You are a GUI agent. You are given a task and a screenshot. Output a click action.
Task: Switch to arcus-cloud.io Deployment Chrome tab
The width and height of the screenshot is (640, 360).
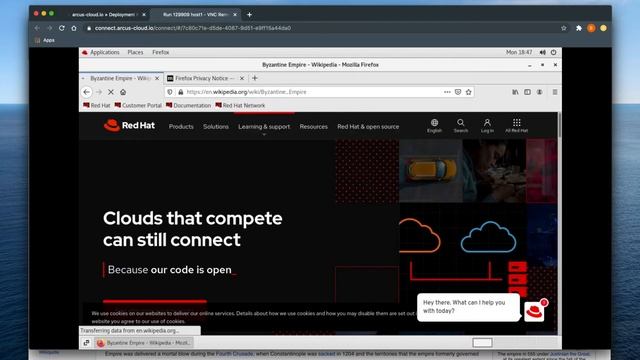pyautogui.click(x=103, y=15)
